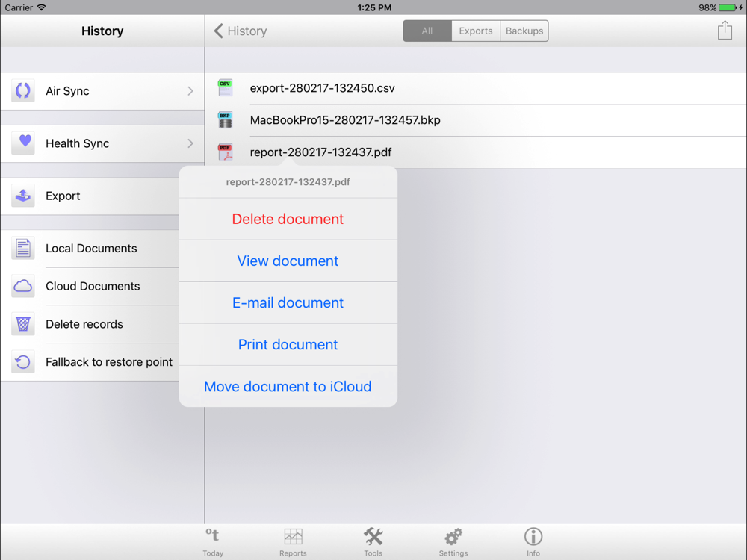Select the Exports filter segment

(x=476, y=31)
